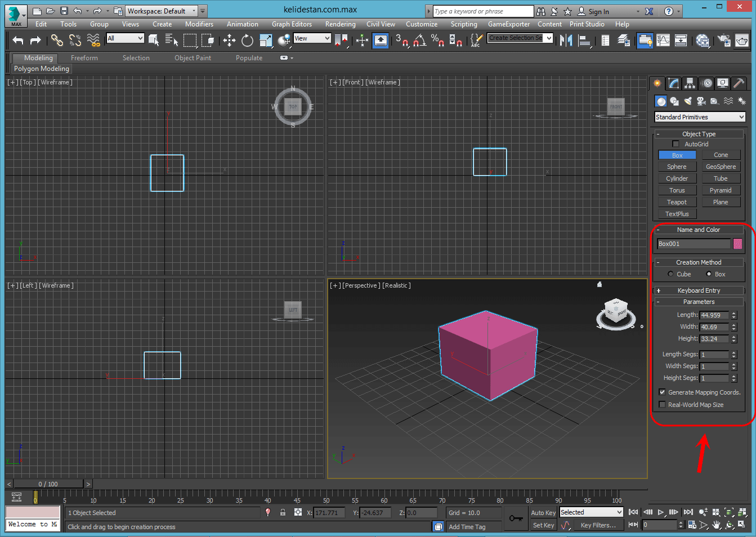Toggle Angle Snap in toolbar
This screenshot has width=756, height=537.
[x=419, y=40]
